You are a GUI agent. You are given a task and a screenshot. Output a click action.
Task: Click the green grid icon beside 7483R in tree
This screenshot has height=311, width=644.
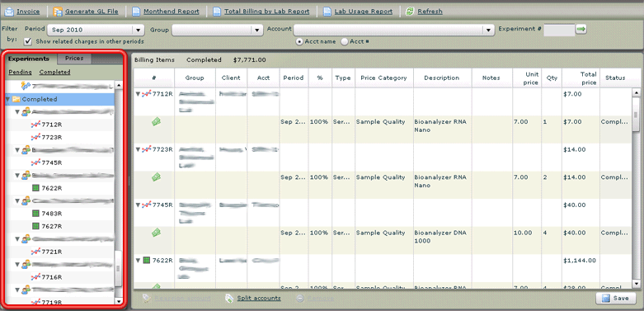click(x=35, y=214)
